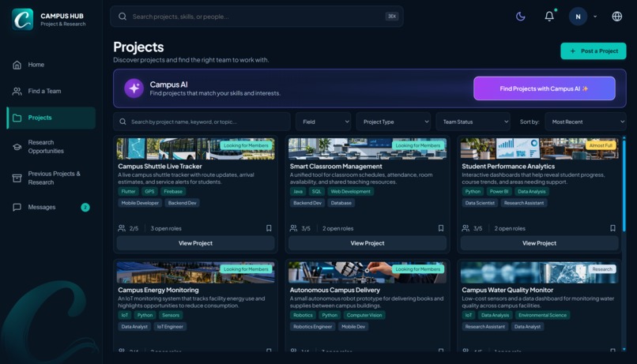Click the Campus Water Quality Monitor title
This screenshot has height=364, width=637.
pyautogui.click(x=507, y=290)
